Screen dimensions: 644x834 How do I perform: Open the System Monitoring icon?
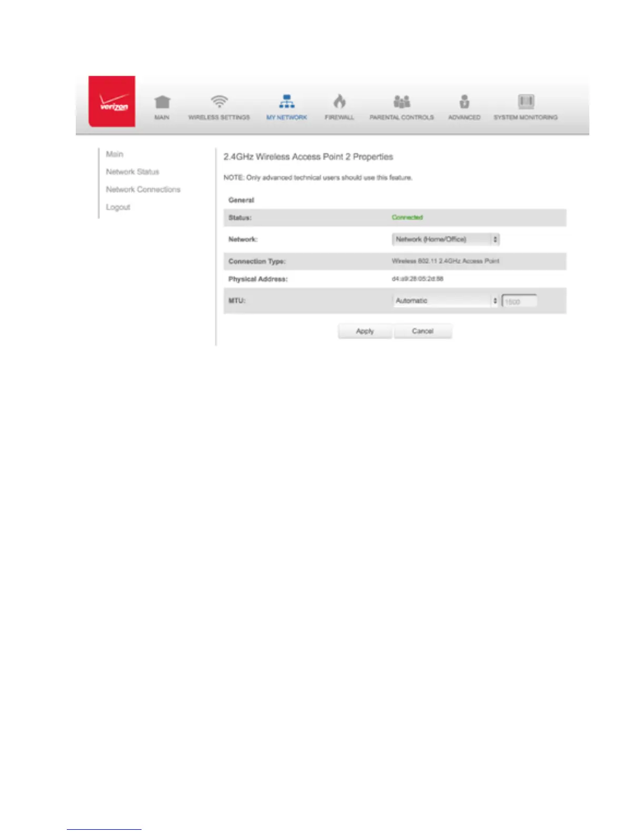click(526, 101)
